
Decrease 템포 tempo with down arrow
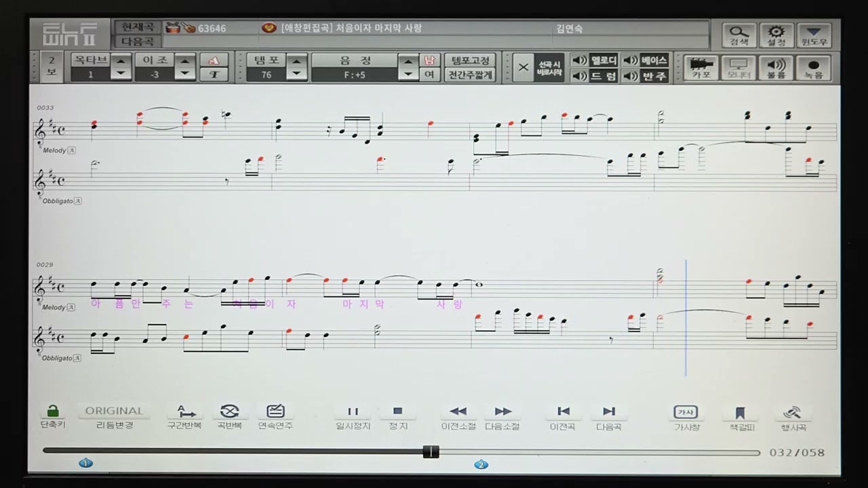[296, 74]
